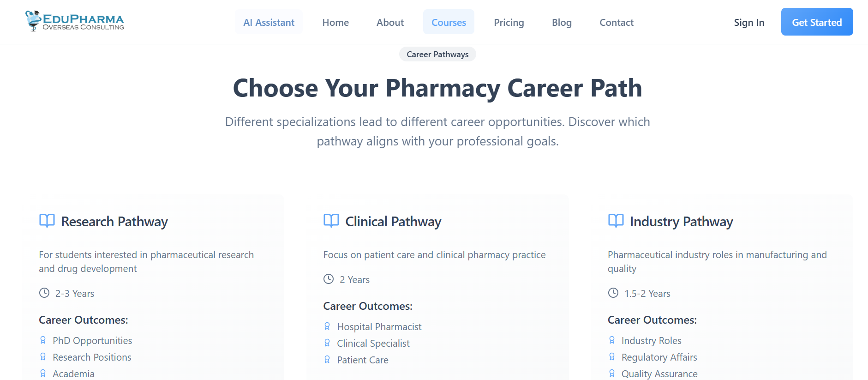Click the badge icon beside Quality Assurance
This screenshot has height=380, width=868.
point(612,373)
